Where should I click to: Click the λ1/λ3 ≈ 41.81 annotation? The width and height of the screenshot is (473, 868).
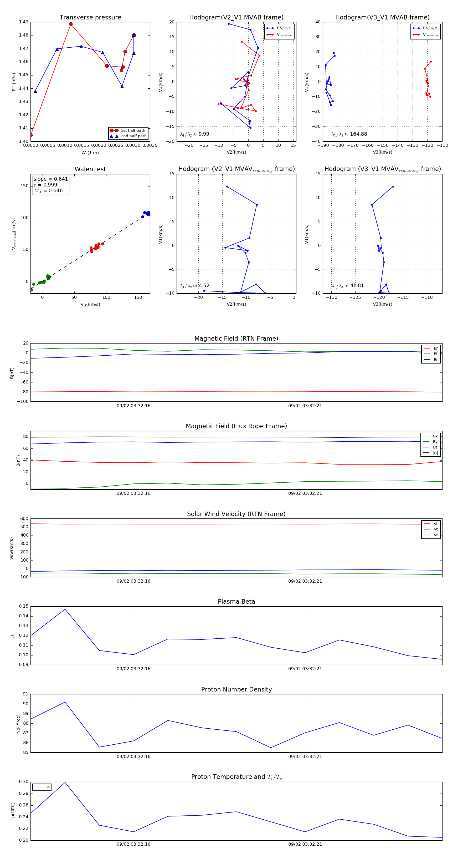(x=347, y=286)
